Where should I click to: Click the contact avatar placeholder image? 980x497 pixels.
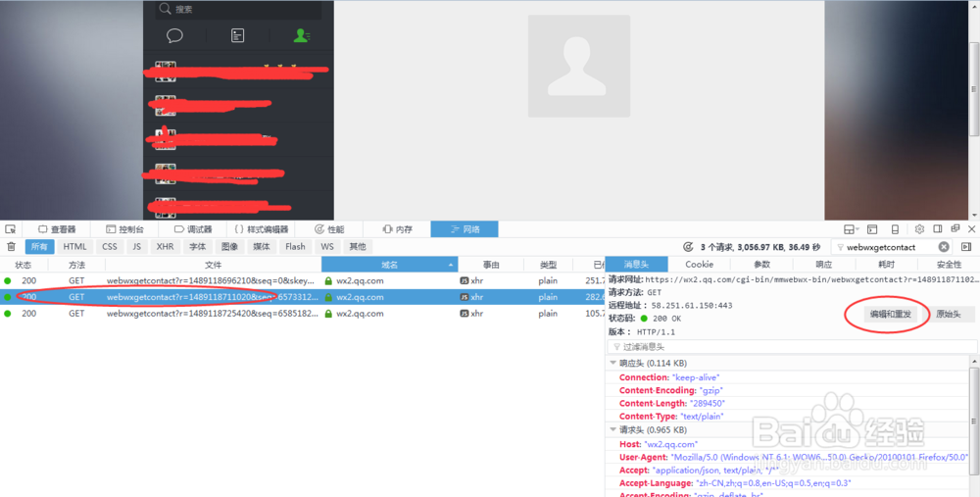[579, 67]
